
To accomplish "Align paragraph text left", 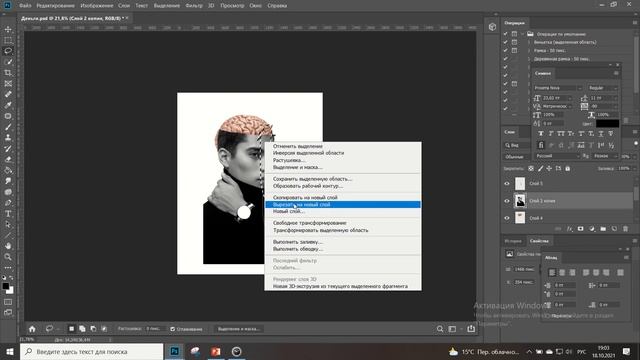I will 552,272.
